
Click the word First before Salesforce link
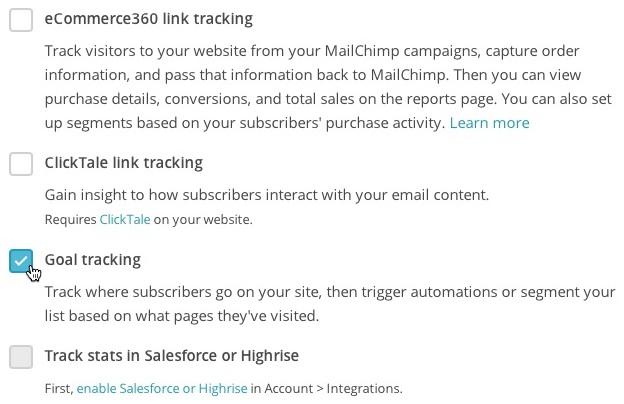(x=59, y=388)
